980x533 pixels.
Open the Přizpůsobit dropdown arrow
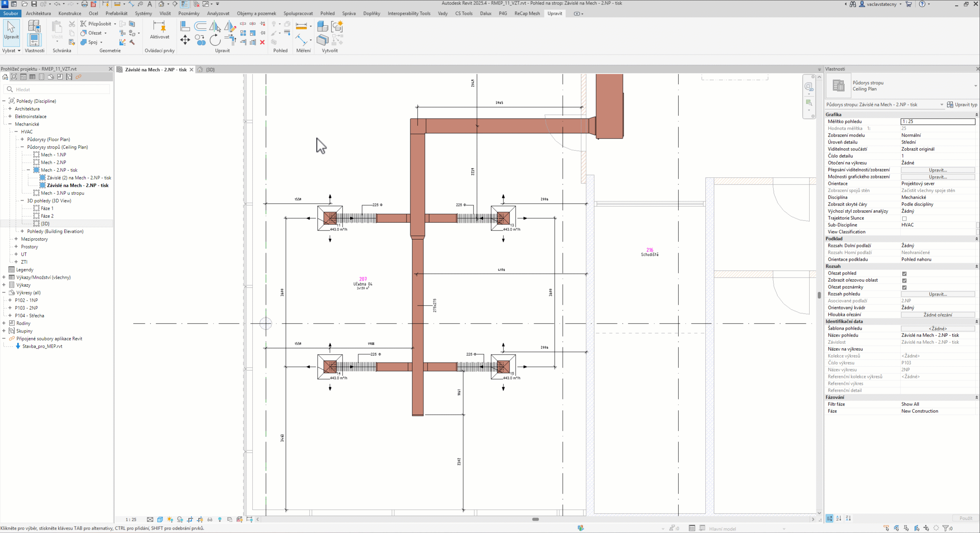click(115, 24)
